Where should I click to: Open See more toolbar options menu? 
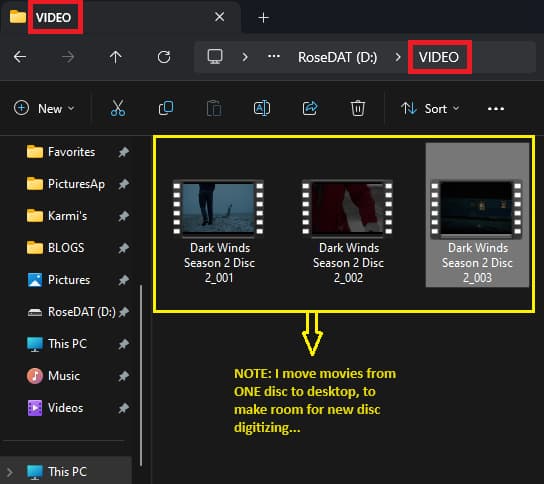click(x=495, y=109)
